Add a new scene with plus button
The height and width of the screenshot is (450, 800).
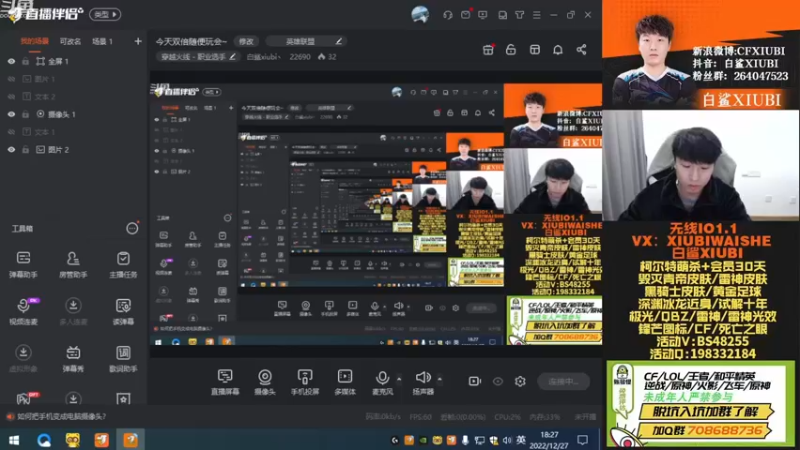(138, 41)
